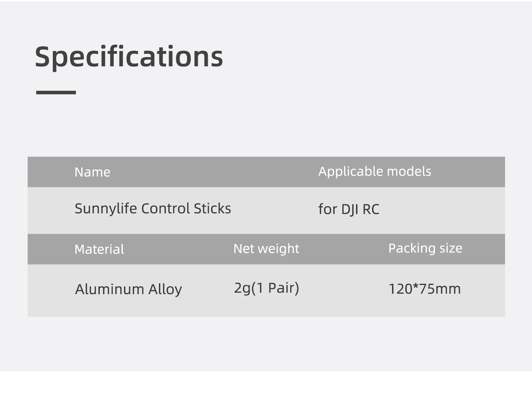Click the word size in Packing size
532x404 pixels.
click(451, 248)
